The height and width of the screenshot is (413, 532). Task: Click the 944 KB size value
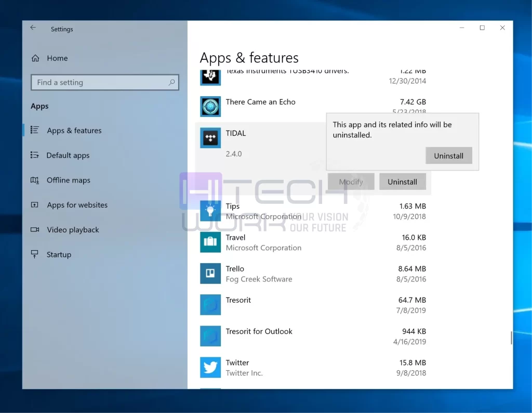click(414, 331)
